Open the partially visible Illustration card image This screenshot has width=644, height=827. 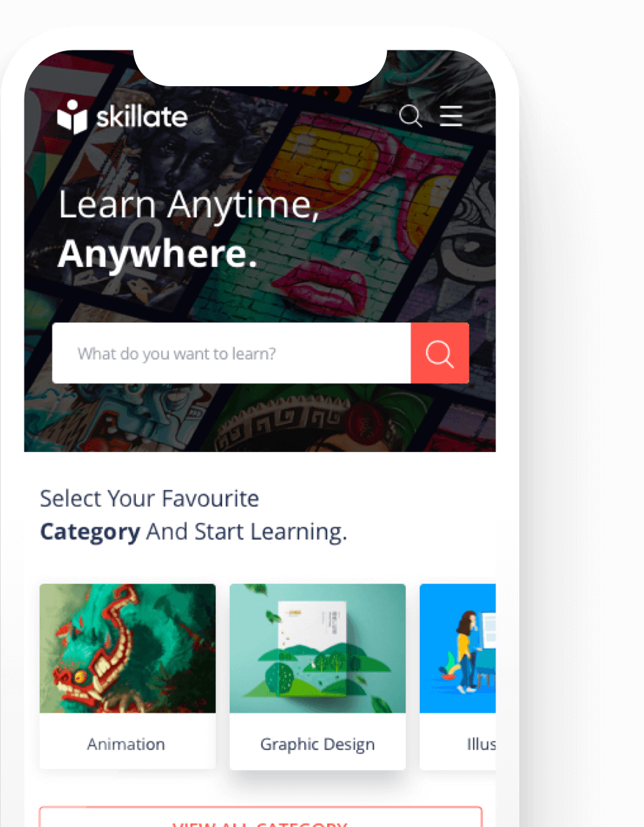click(458, 648)
